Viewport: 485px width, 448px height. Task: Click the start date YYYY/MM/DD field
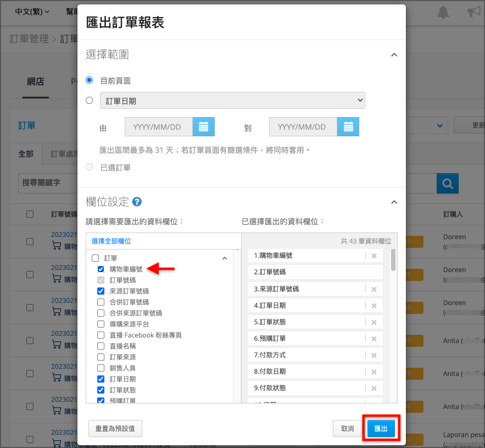158,126
